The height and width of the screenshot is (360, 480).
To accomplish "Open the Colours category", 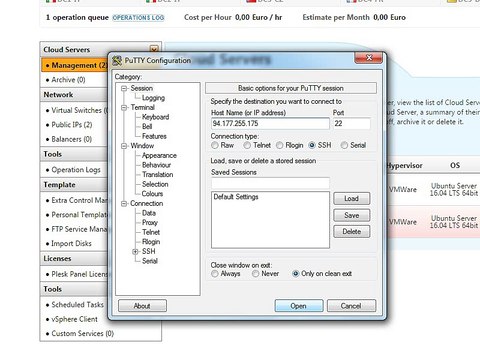I will coord(152,194).
